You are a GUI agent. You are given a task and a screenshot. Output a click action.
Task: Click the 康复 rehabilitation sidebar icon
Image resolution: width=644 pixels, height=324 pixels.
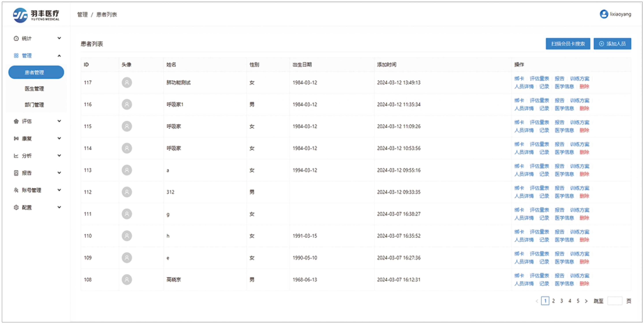point(16,138)
